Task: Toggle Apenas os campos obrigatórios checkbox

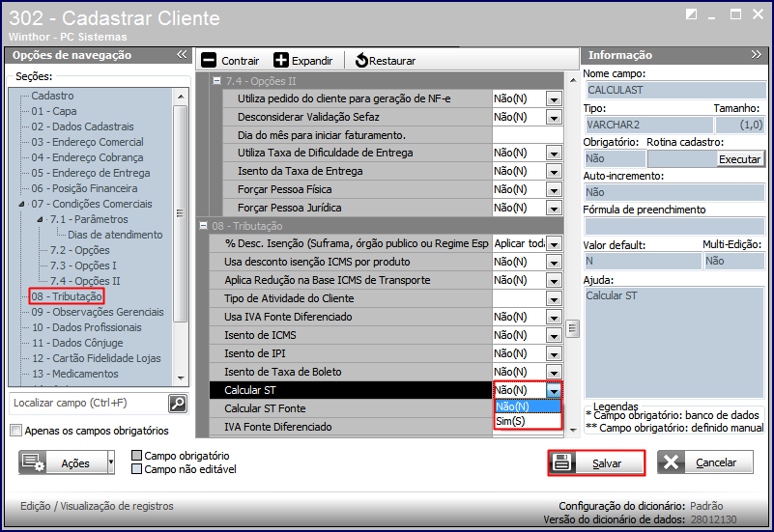Action: 16,431
